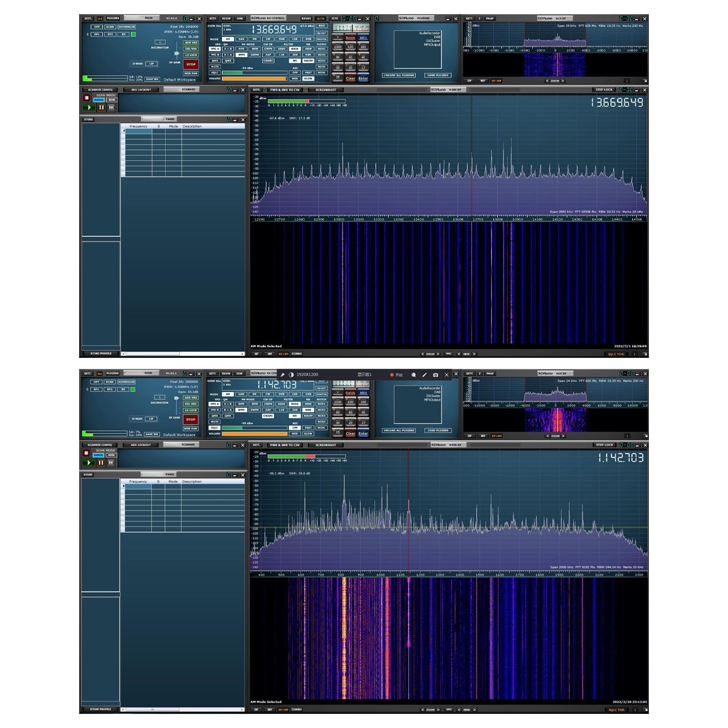Click scanner skip-forward icon in upper screenshot
Screen dimensions: 728x728
click(x=111, y=108)
